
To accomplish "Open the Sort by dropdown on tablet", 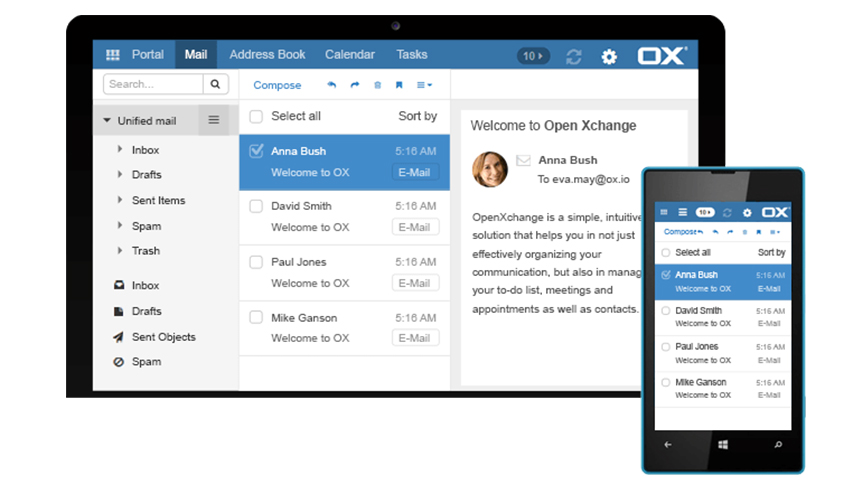I will tap(417, 116).
